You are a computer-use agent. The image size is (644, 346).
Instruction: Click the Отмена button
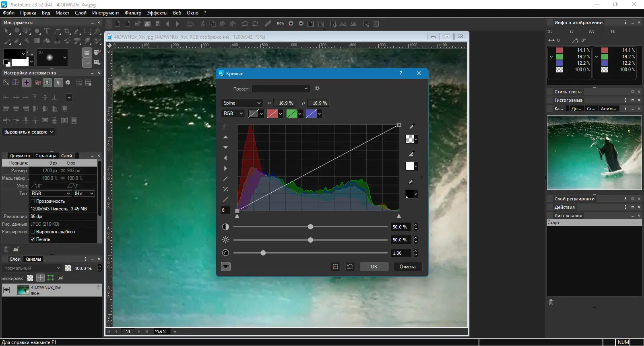pyautogui.click(x=408, y=266)
